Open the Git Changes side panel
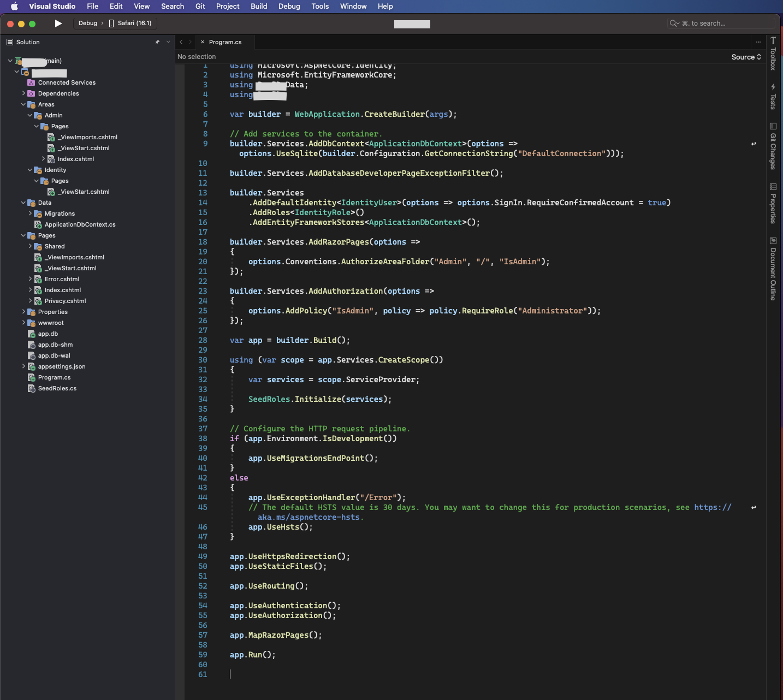The image size is (783, 700). pos(773,147)
